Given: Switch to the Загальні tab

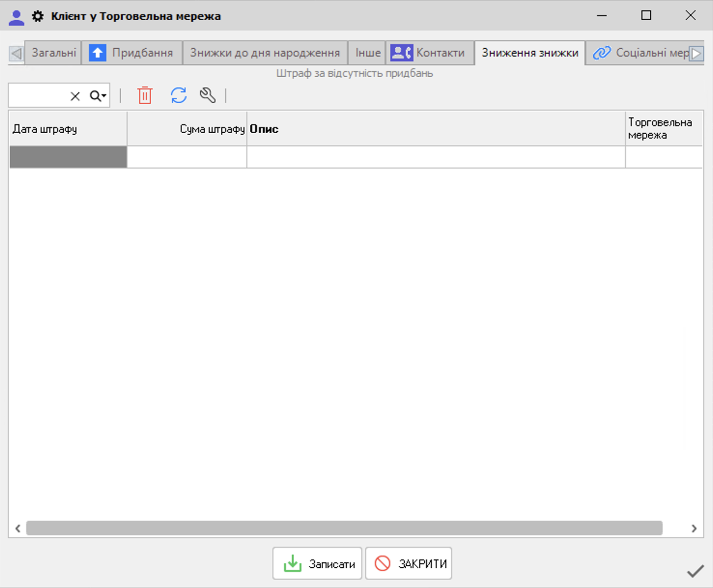Looking at the screenshot, I should (x=53, y=53).
